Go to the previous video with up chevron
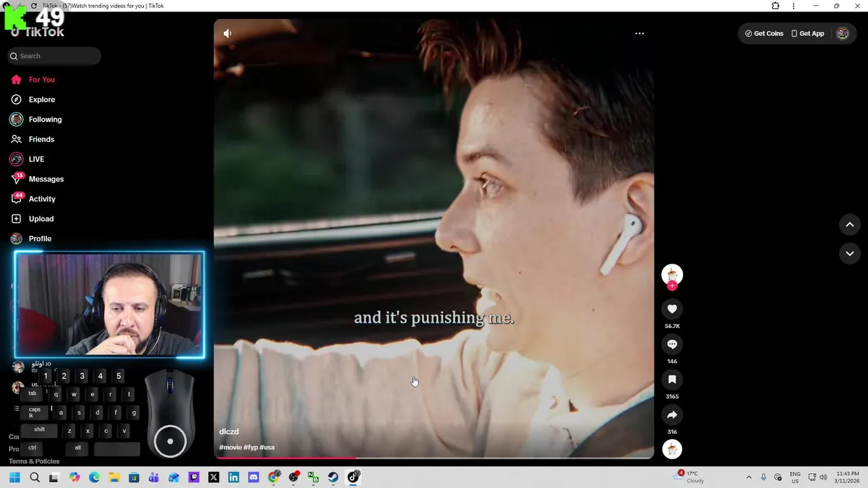The width and height of the screenshot is (868, 488). pos(850,224)
